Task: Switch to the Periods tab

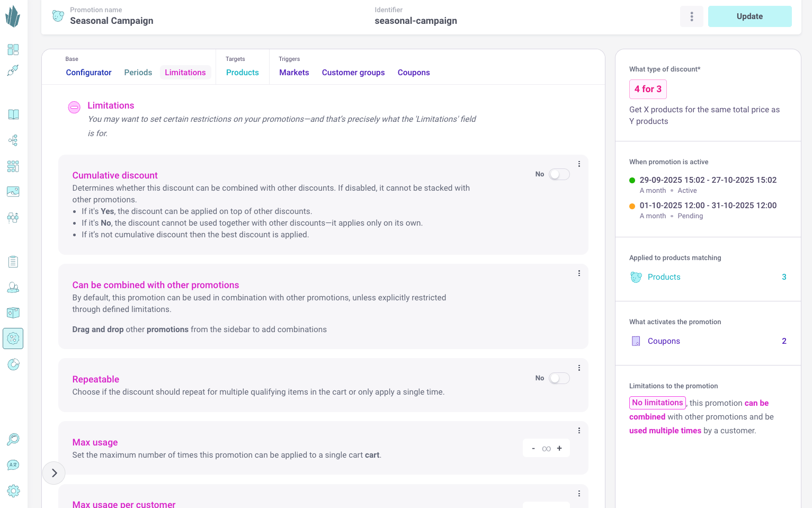Action: 138,73
